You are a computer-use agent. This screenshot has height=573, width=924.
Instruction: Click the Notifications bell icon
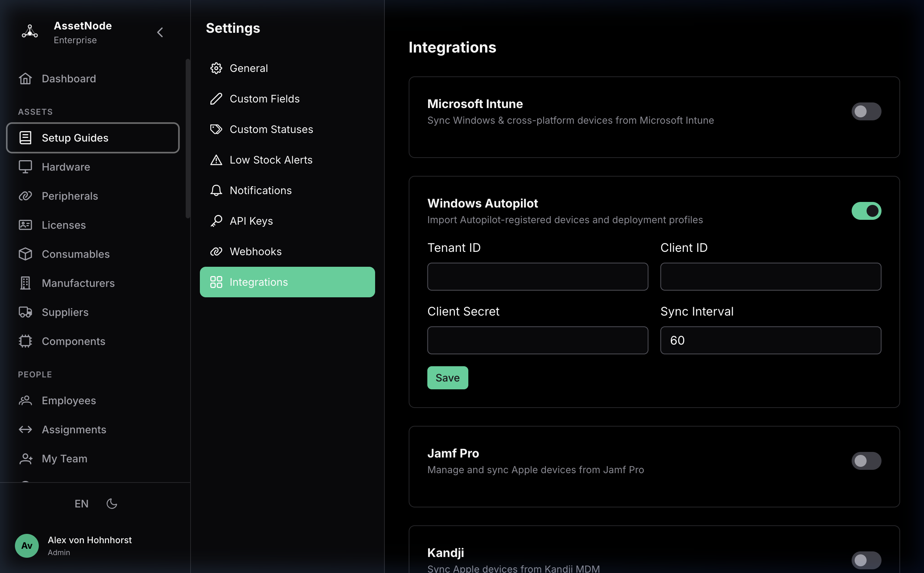[x=216, y=190]
